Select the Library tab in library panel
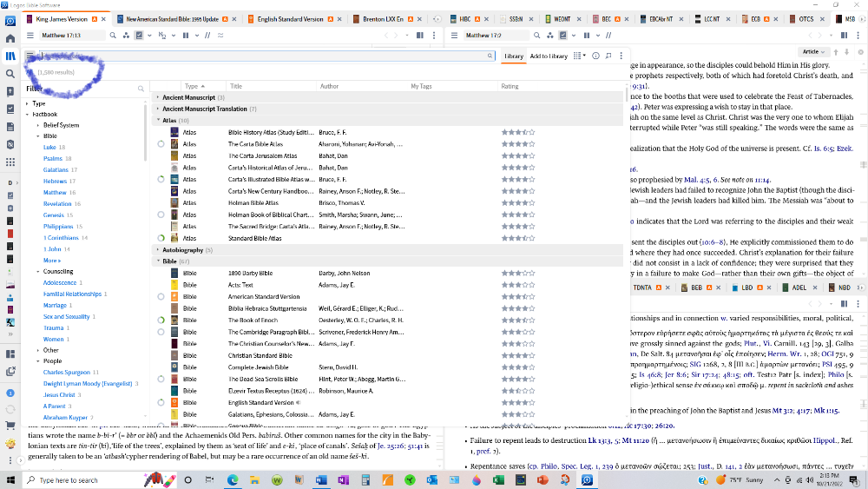The width and height of the screenshot is (868, 489). click(x=514, y=56)
